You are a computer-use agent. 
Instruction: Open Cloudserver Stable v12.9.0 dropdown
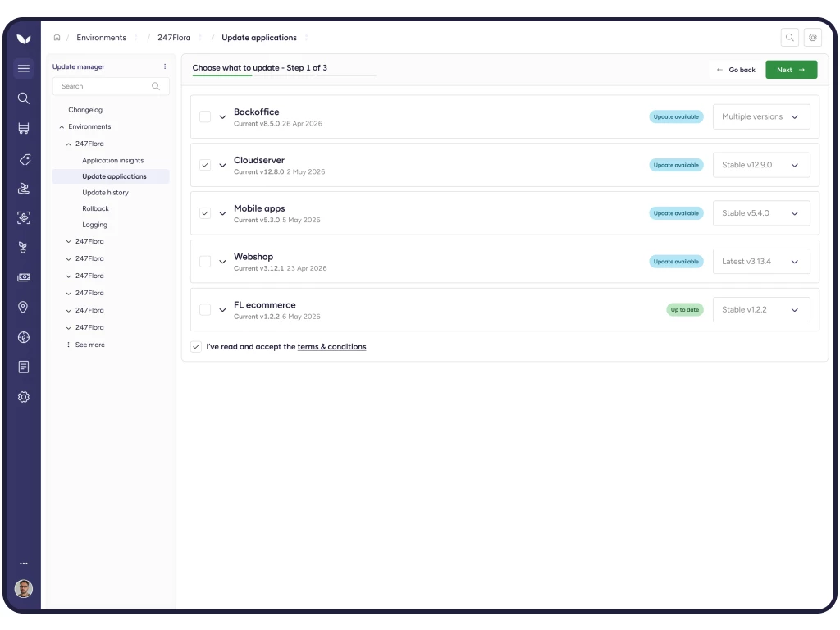click(x=761, y=165)
